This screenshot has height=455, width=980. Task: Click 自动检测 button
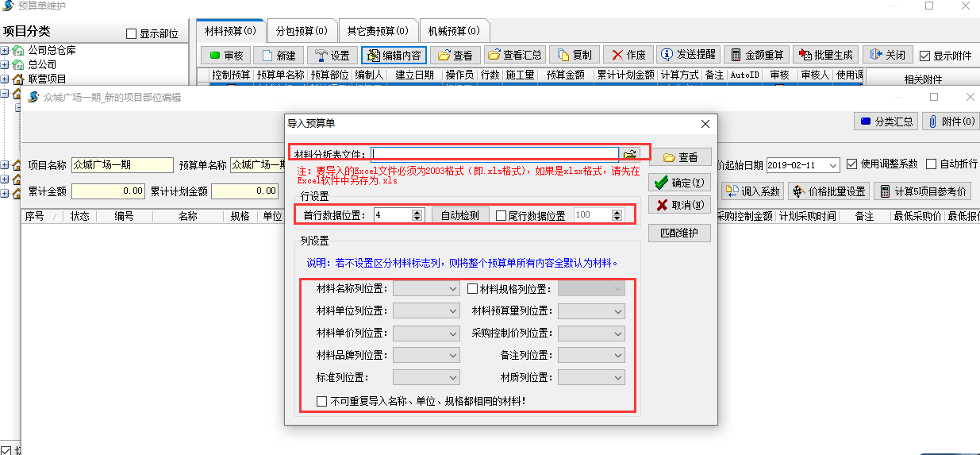pos(460,215)
